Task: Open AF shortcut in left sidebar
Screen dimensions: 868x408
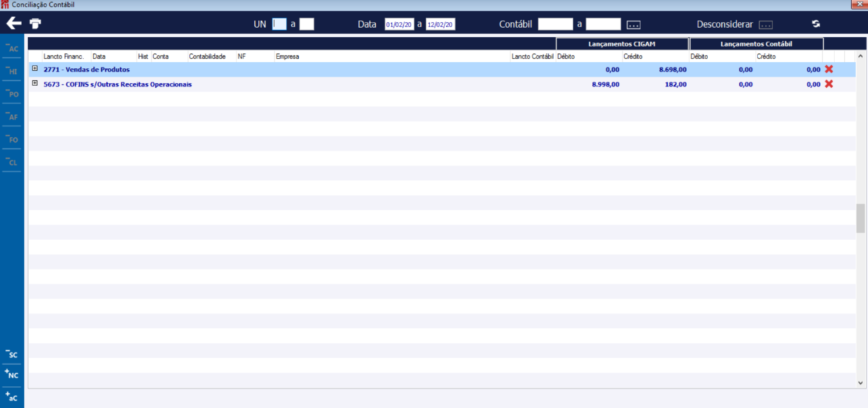Action: 12,117
